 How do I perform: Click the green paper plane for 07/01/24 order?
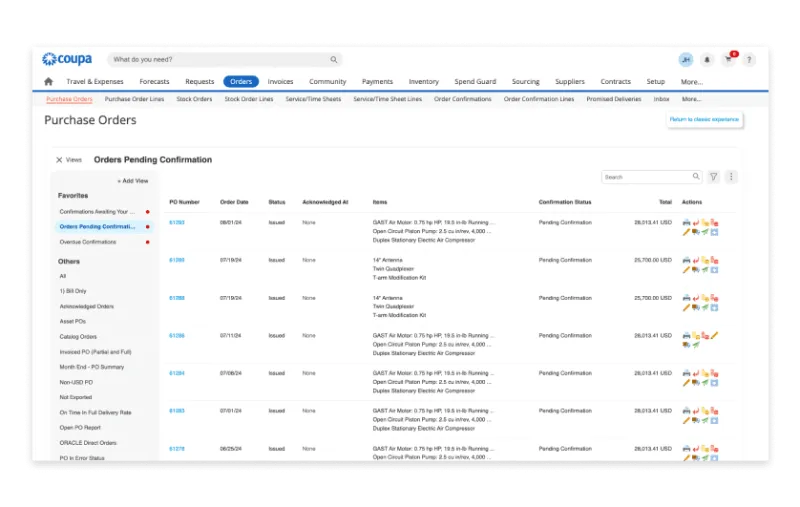705,421
